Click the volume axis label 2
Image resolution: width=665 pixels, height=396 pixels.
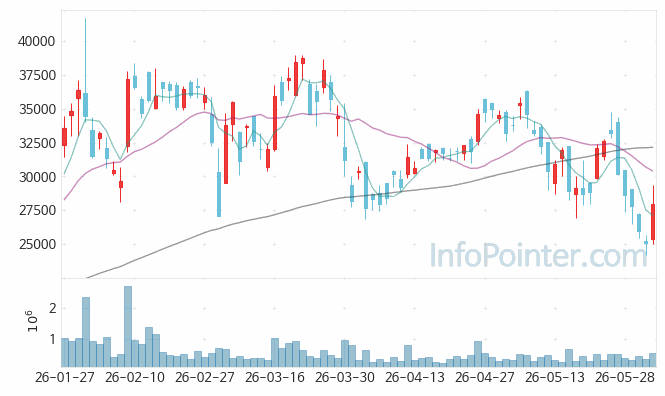tap(53, 308)
